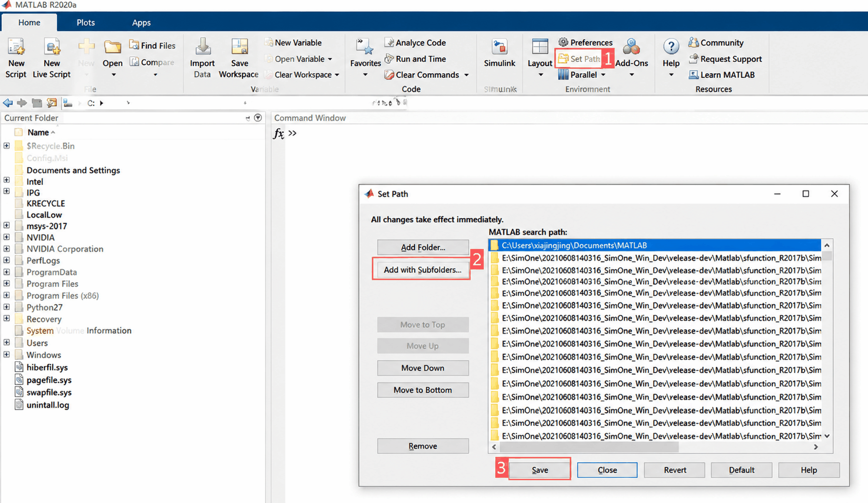Screen dimensions: 868x503
Task: Open Current Folder panel actions menu
Action: point(258,118)
